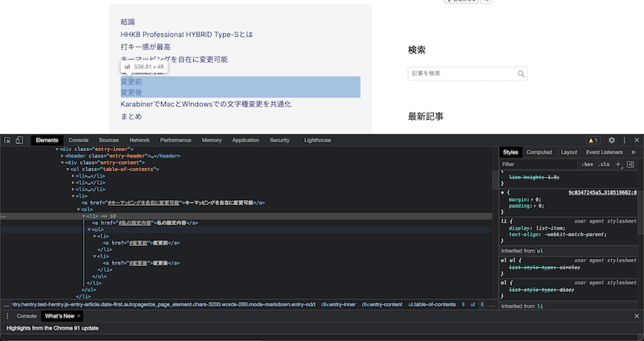Collapse the div entry-content node
The width and height of the screenshot is (644, 341).
(63, 163)
